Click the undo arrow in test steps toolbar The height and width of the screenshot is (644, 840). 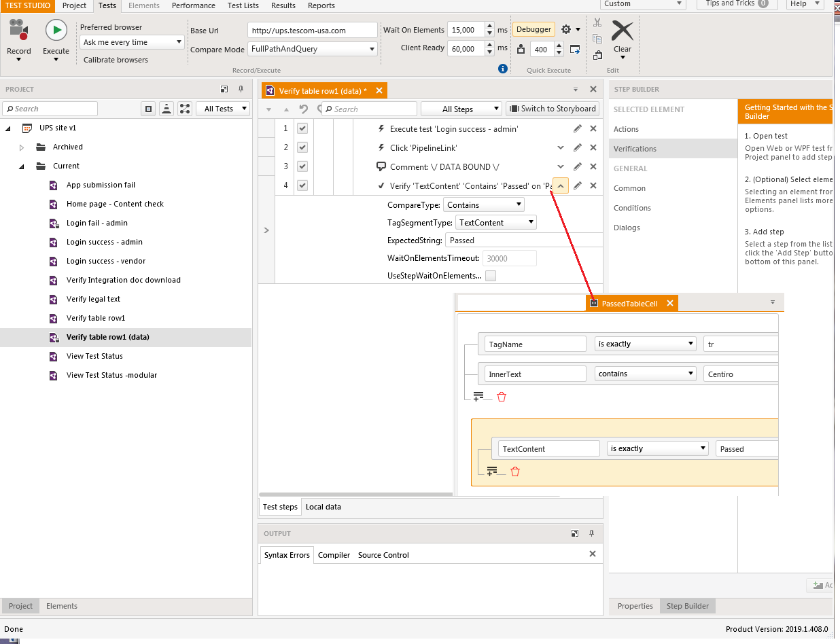[x=304, y=109]
